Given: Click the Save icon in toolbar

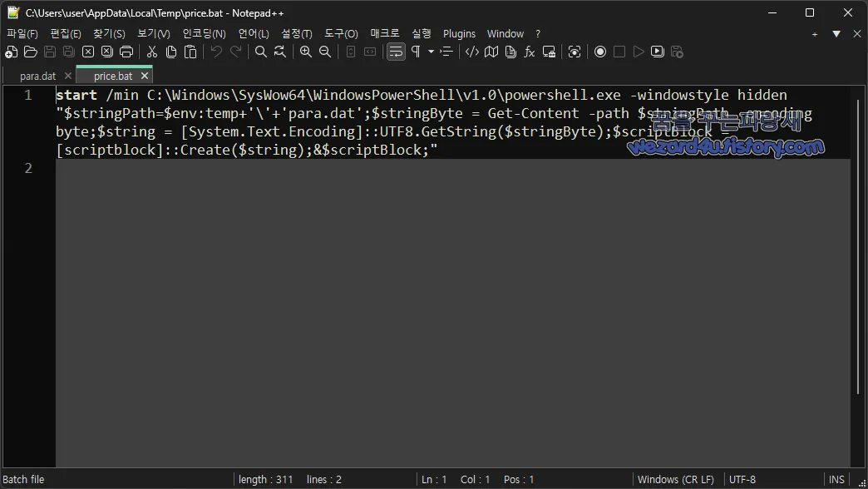Looking at the screenshot, I should click(50, 52).
